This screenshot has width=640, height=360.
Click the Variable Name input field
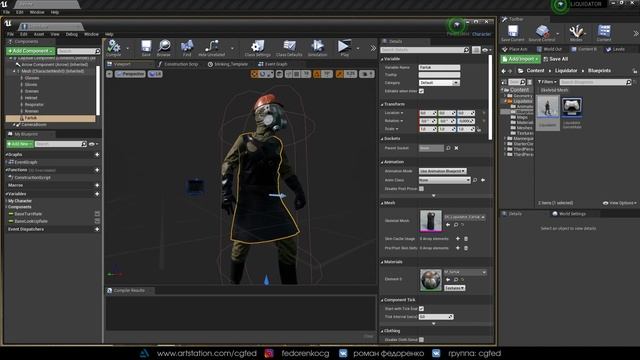[x=439, y=67]
